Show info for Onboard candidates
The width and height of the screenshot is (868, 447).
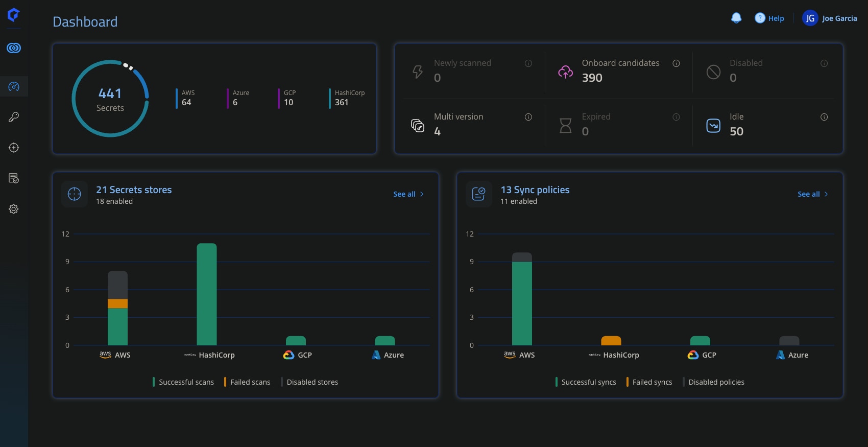pyautogui.click(x=676, y=63)
